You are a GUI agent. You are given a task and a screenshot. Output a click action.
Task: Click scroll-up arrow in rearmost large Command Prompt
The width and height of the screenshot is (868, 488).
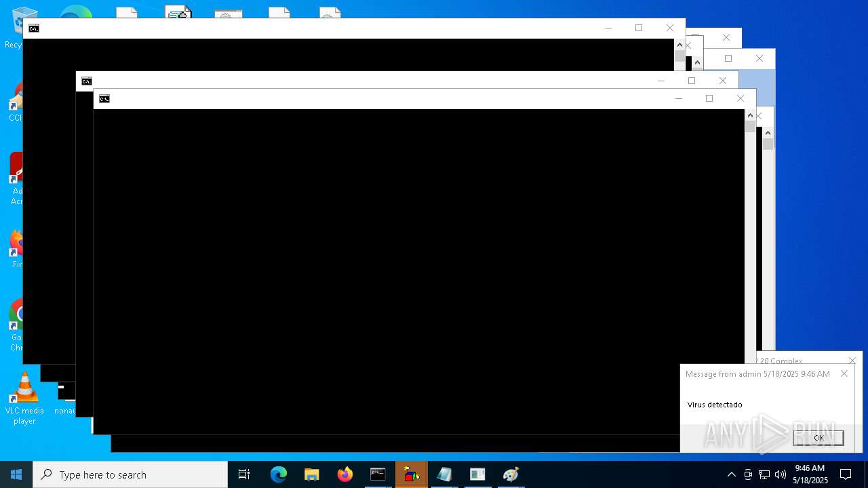[679, 45]
